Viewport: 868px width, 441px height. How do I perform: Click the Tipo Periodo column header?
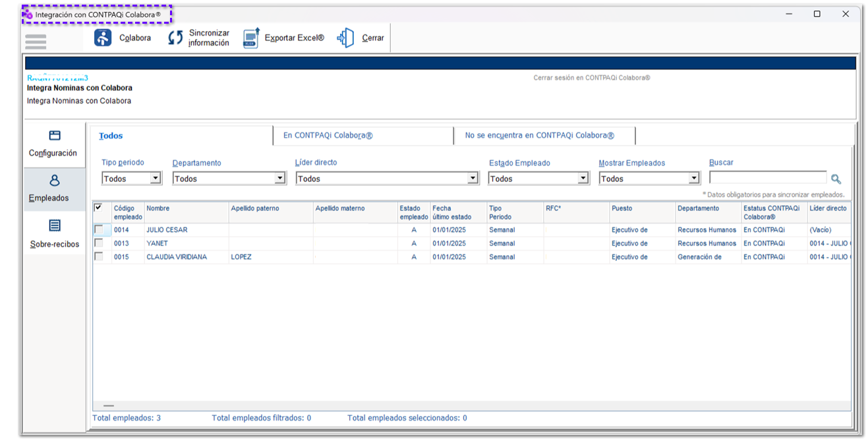pyautogui.click(x=515, y=212)
